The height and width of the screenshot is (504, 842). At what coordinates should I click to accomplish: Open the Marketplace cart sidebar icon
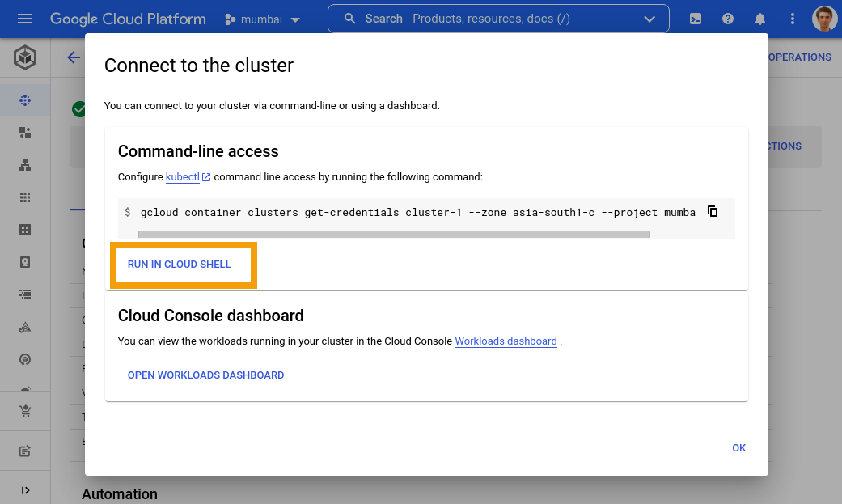[25, 411]
